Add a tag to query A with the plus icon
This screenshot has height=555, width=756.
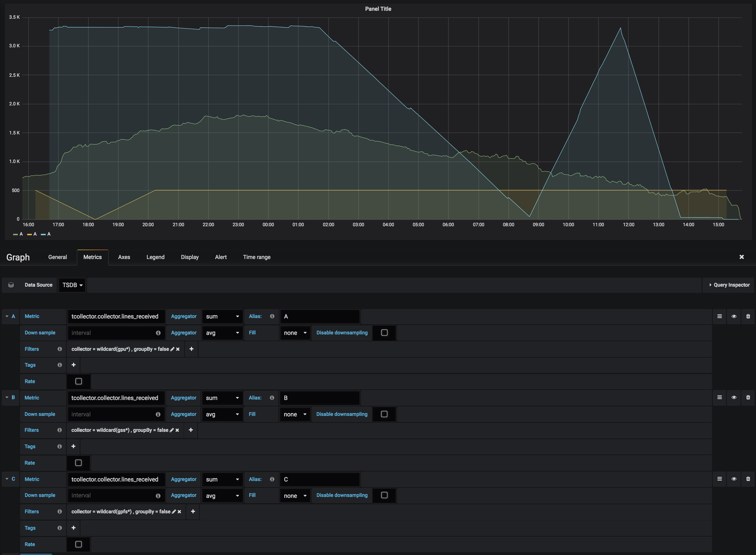coord(73,365)
